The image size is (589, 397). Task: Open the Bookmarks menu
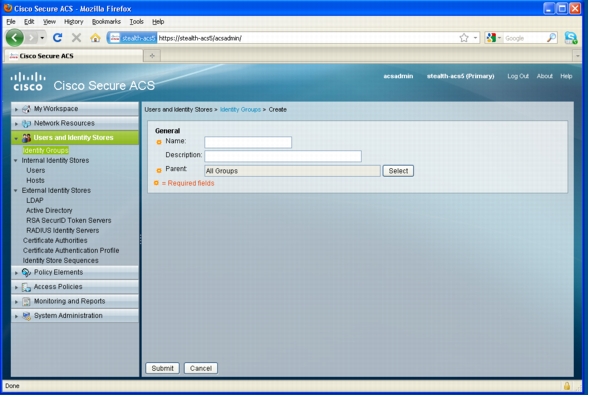(x=106, y=22)
